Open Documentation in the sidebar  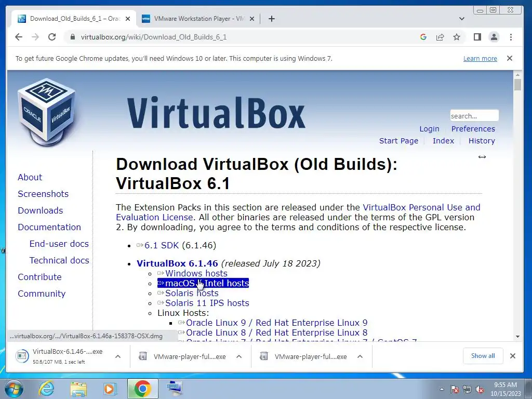(49, 227)
